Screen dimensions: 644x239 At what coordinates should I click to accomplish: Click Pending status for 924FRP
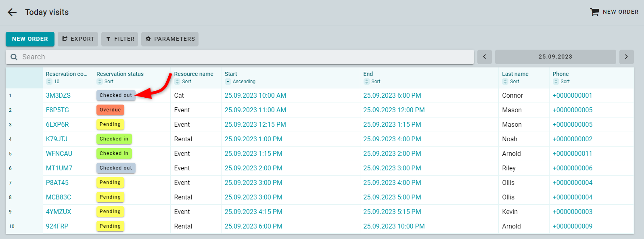click(x=110, y=226)
